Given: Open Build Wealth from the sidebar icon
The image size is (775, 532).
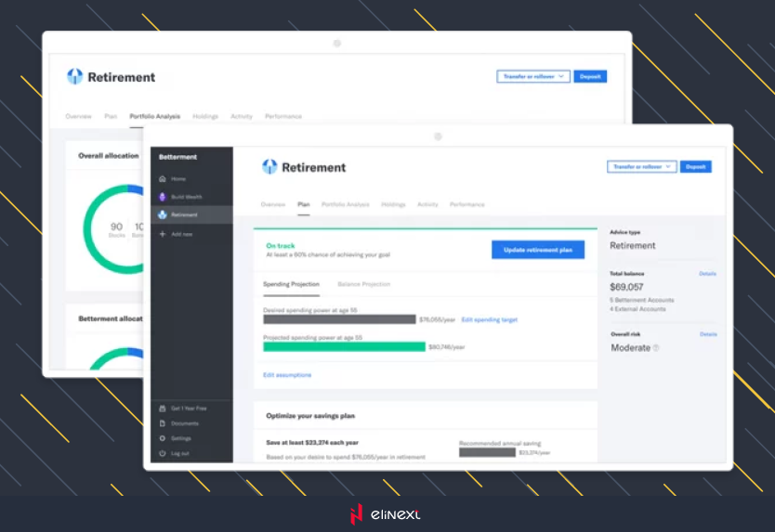Looking at the screenshot, I should pyautogui.click(x=163, y=197).
